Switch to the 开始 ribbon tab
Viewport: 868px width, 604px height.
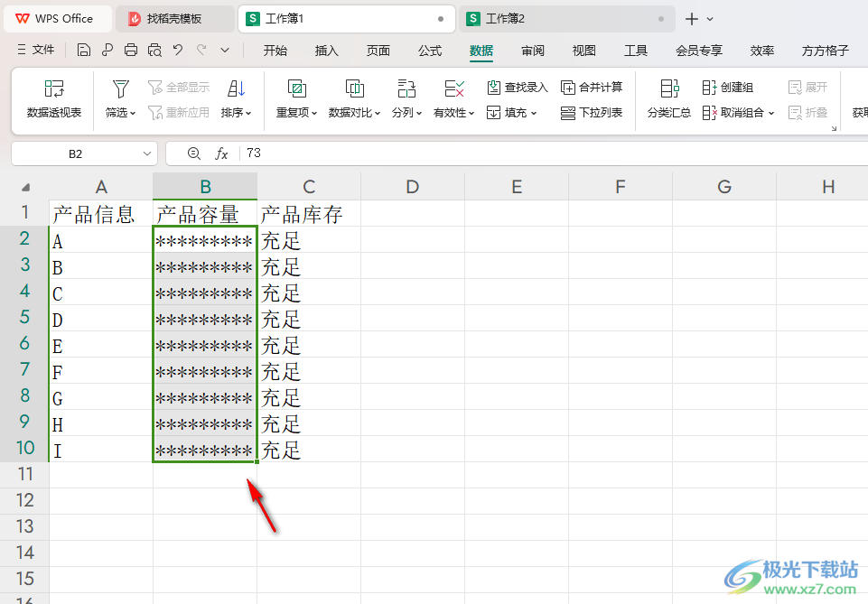coord(275,51)
